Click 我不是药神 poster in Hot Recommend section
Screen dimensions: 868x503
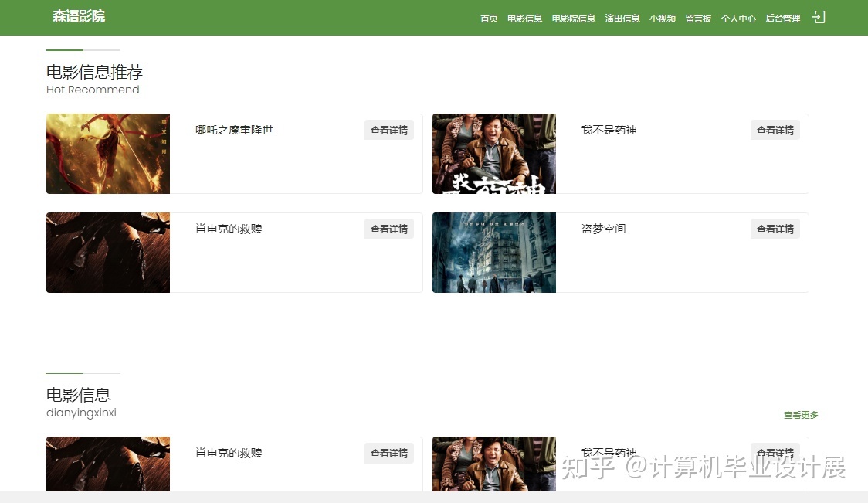coord(494,154)
